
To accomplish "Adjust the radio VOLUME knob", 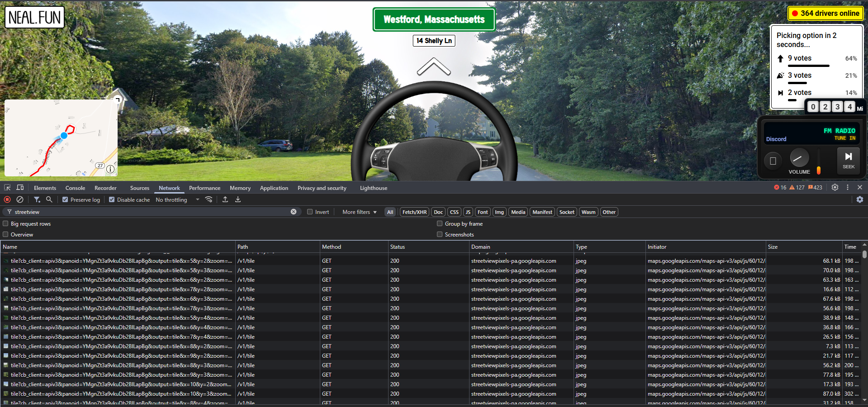I will pos(799,158).
